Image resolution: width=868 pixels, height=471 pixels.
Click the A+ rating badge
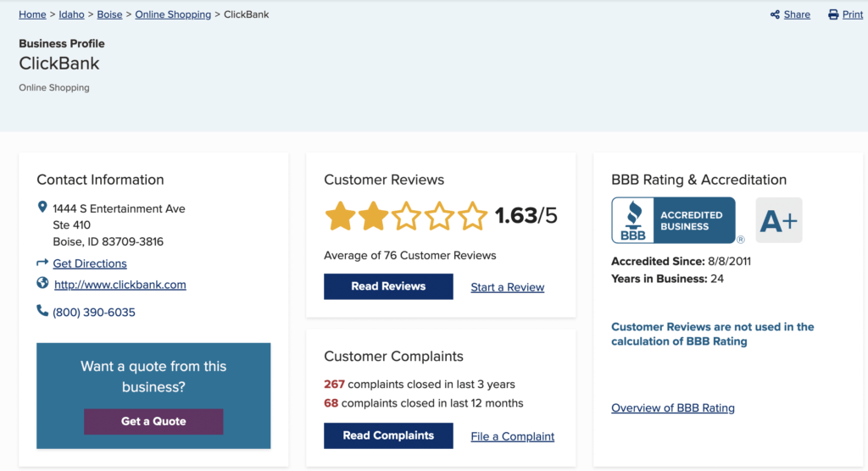[779, 220]
